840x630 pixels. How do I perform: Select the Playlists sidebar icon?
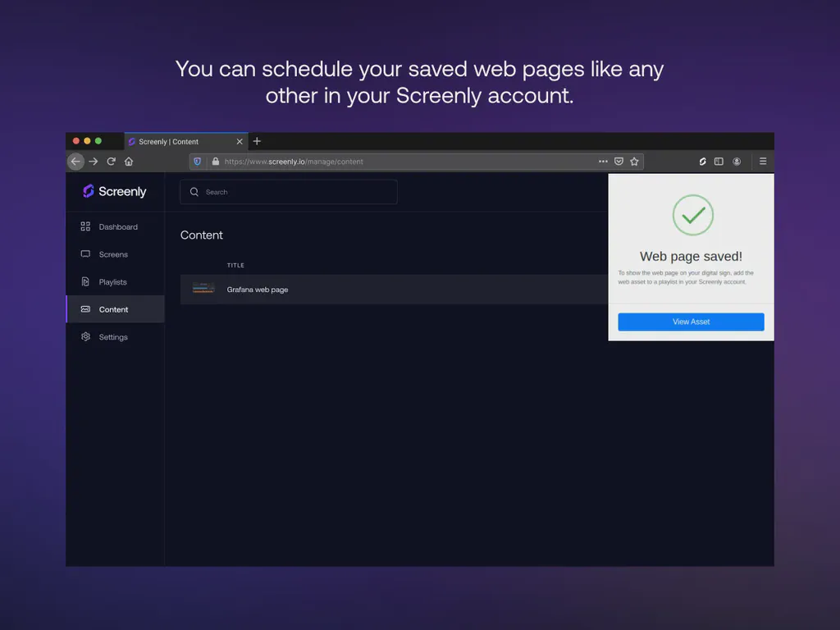pos(85,281)
